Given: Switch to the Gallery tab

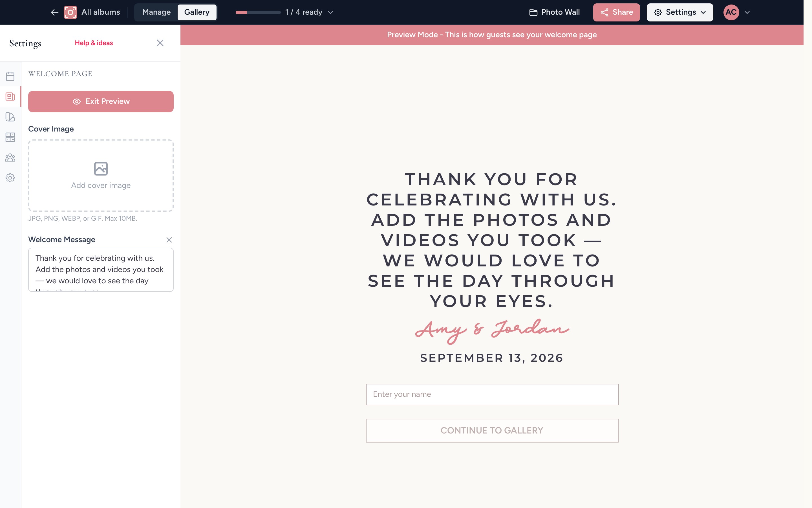Looking at the screenshot, I should click(x=197, y=12).
